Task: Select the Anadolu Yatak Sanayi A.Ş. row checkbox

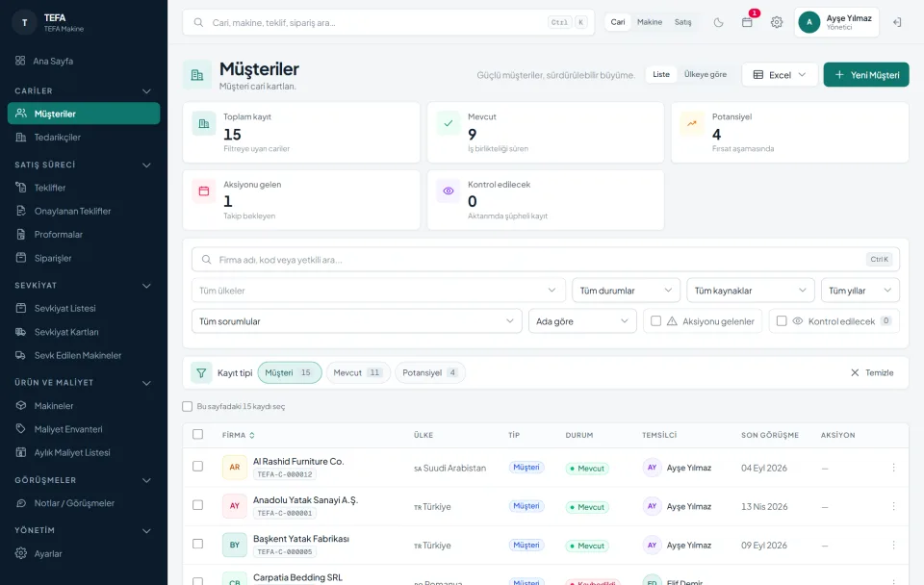Action: coord(198,505)
